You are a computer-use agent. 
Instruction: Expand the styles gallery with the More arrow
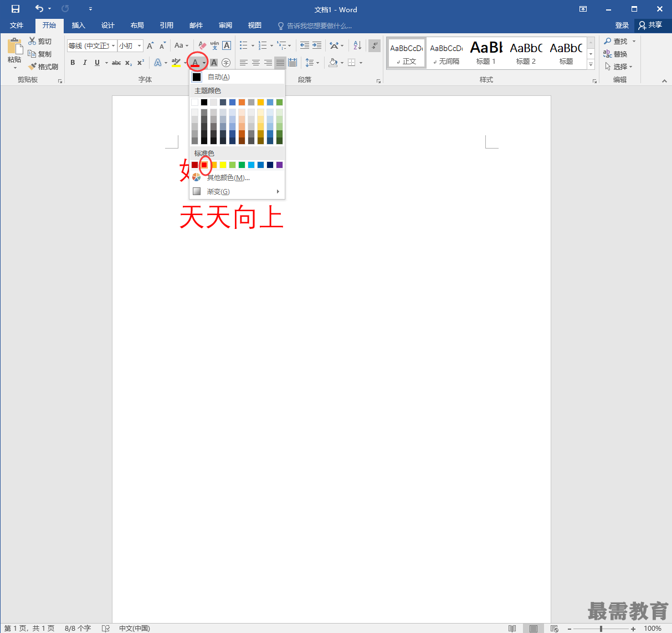(591, 65)
